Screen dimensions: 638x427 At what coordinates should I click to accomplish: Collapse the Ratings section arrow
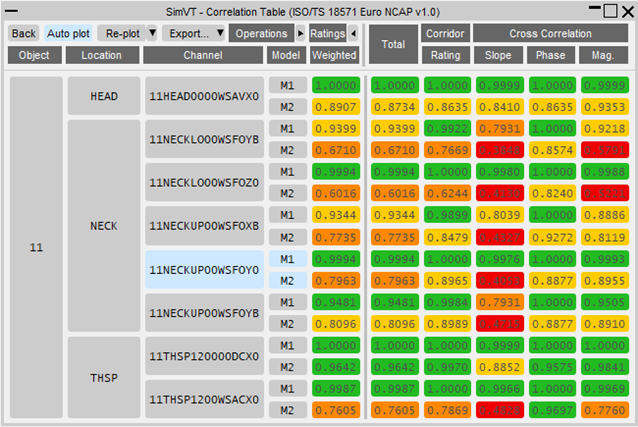[353, 33]
